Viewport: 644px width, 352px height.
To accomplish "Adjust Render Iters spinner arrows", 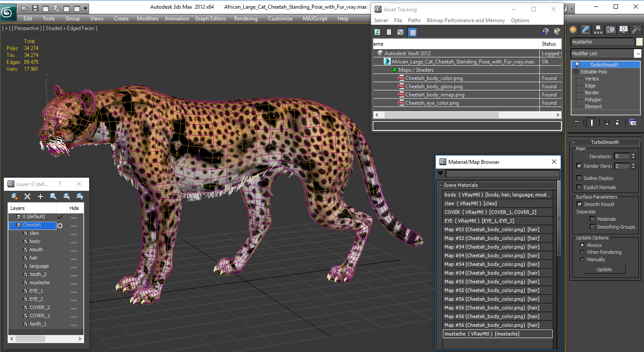I will [x=633, y=166].
